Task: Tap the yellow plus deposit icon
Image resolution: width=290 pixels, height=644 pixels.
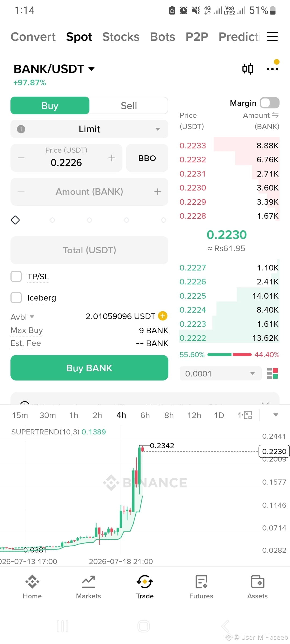Action: [x=163, y=316]
